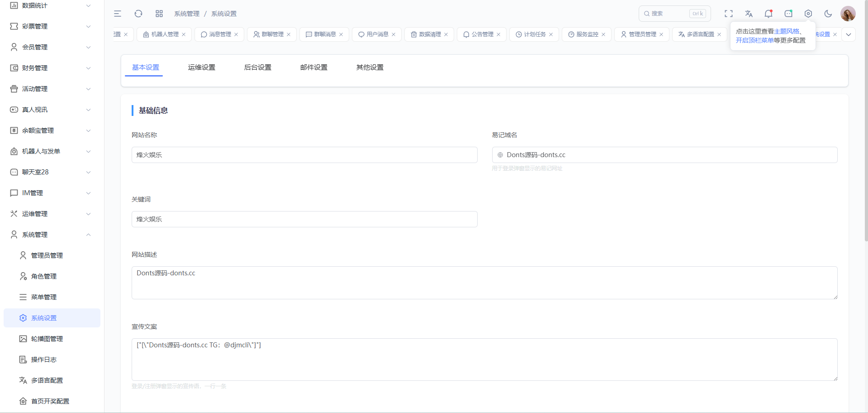The width and height of the screenshot is (868, 413).
Task: Switch to the 邮件设置 tab
Action: click(x=313, y=67)
